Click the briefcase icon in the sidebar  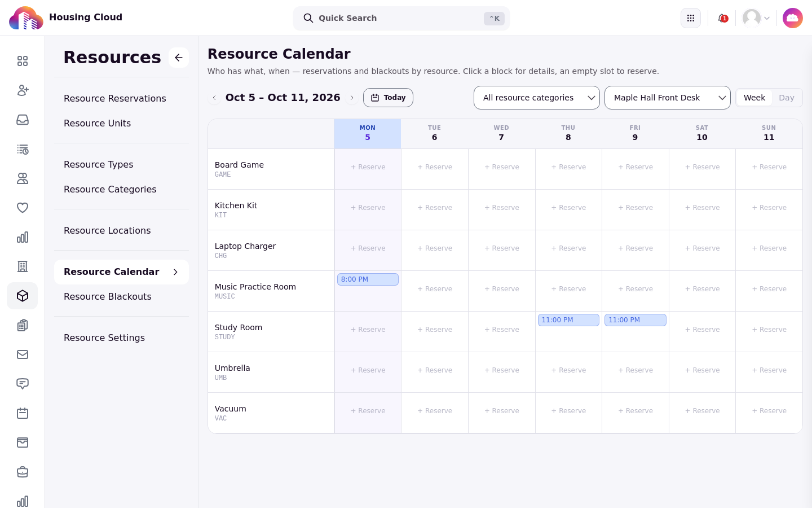(23, 472)
